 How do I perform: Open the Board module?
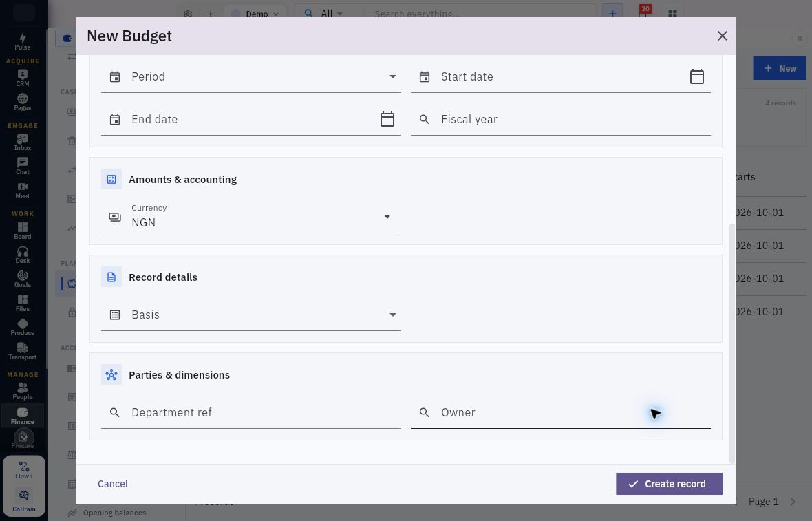tap(22, 231)
